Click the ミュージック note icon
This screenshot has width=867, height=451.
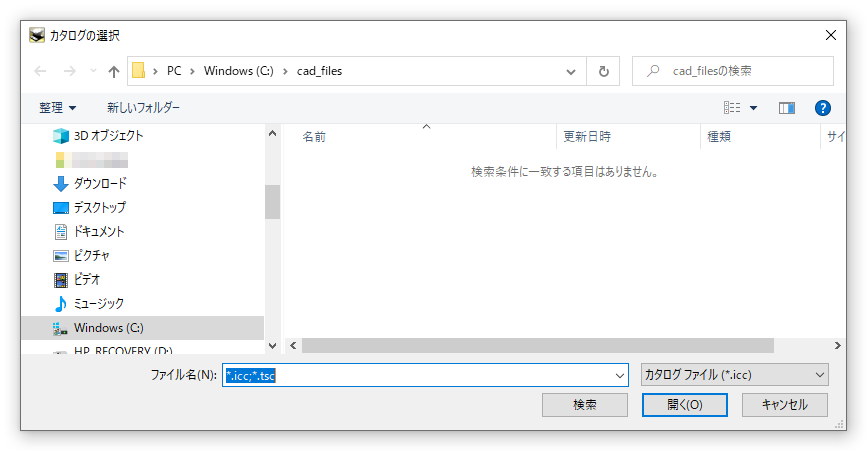[x=61, y=303]
